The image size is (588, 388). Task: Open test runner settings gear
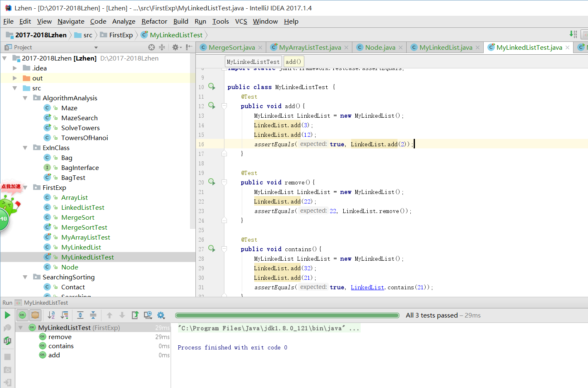[161, 315]
